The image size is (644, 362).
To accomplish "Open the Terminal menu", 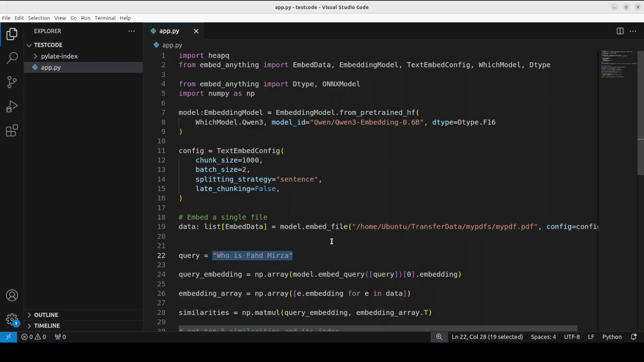I will (105, 18).
